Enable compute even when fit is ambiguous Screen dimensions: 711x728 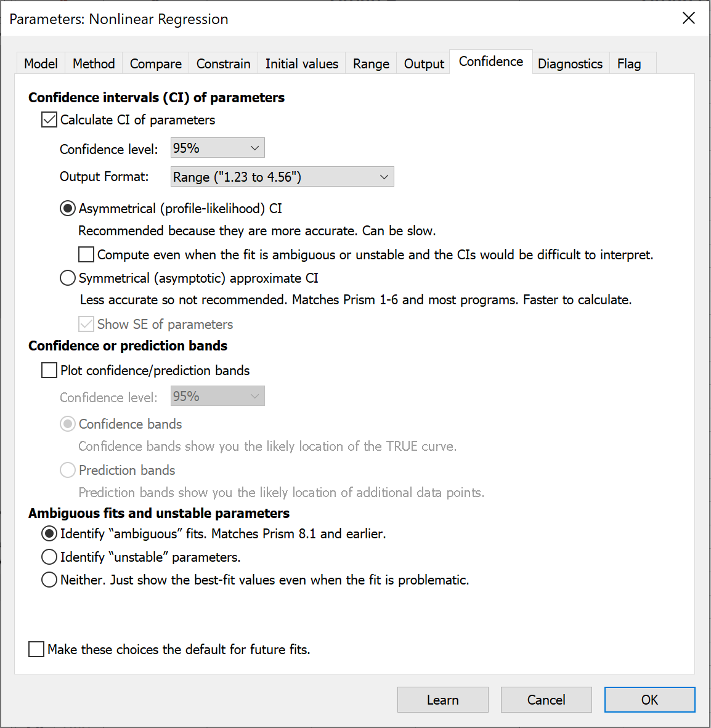click(86, 254)
